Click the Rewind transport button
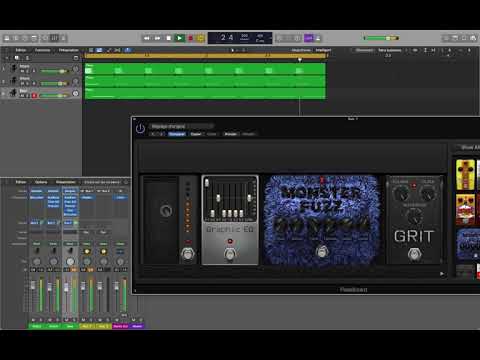Viewport: 480px width, 360px height. tap(146, 38)
